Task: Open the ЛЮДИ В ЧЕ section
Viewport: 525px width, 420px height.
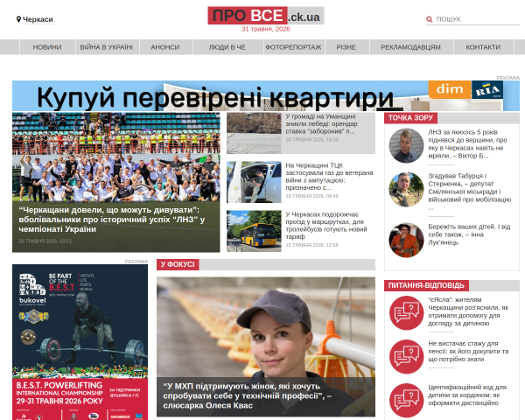Action: click(227, 47)
